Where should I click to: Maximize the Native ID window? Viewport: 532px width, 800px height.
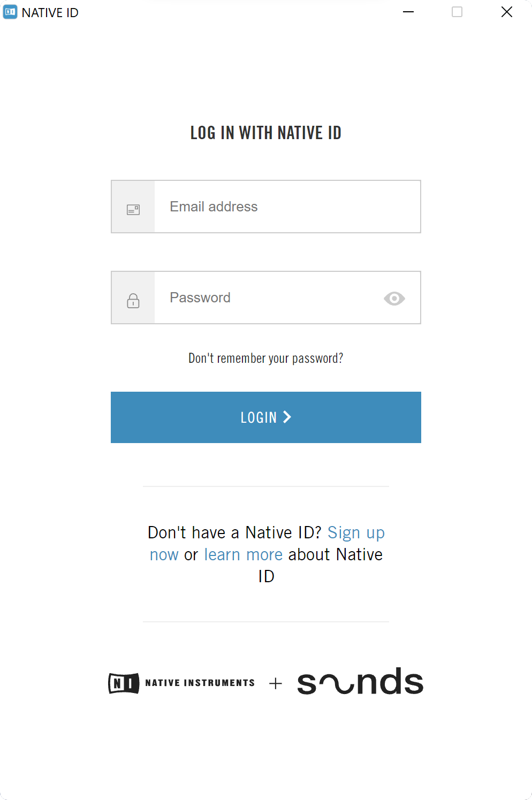point(457,12)
